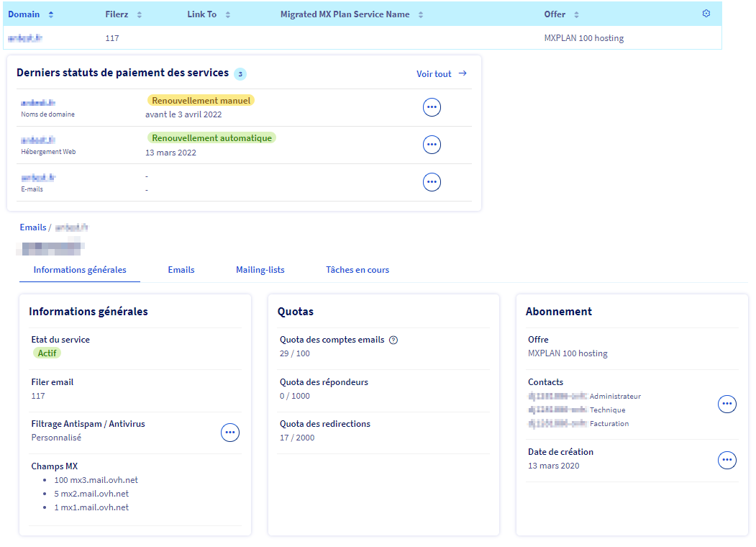This screenshot has width=756, height=547.
Task: Open actions menu for Noms de domaine service
Action: (432, 108)
